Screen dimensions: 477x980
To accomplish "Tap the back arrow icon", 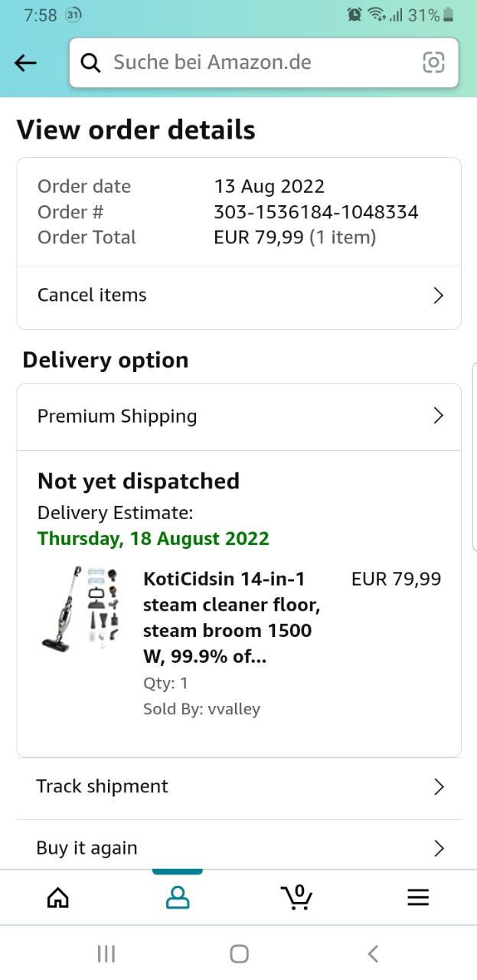I will click(26, 63).
